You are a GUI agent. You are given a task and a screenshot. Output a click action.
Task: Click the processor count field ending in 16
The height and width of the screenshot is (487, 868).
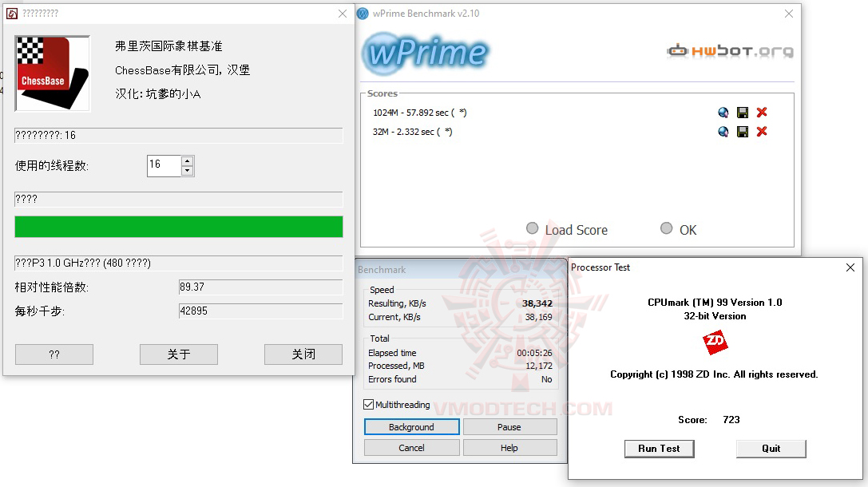[179, 136]
